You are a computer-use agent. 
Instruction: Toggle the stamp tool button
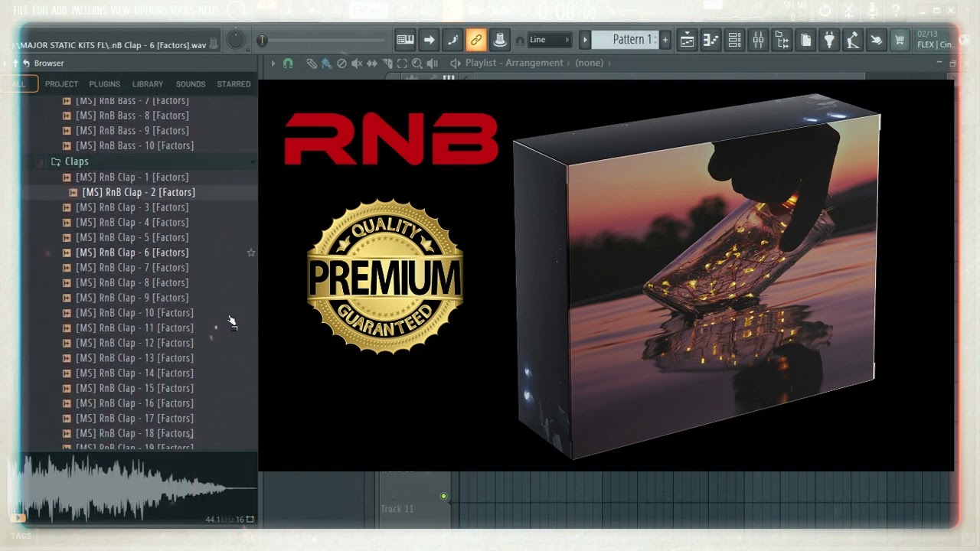[x=499, y=40]
